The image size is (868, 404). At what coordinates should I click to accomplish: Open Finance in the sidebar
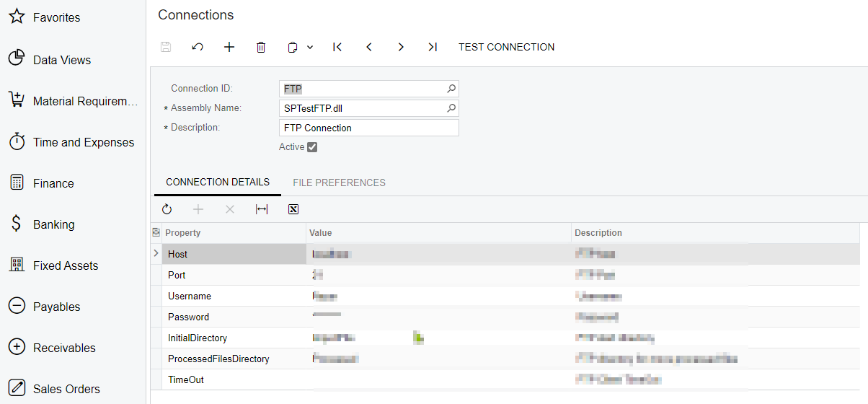pyautogui.click(x=53, y=183)
